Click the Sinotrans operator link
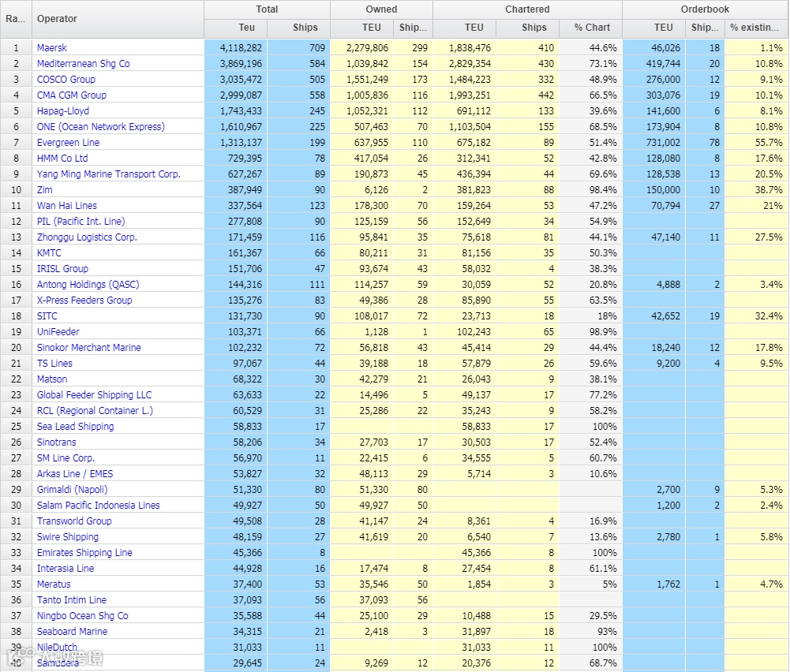790x672 pixels. click(57, 442)
